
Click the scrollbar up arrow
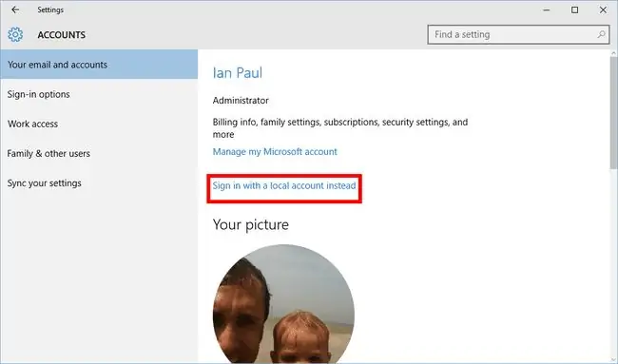point(613,53)
